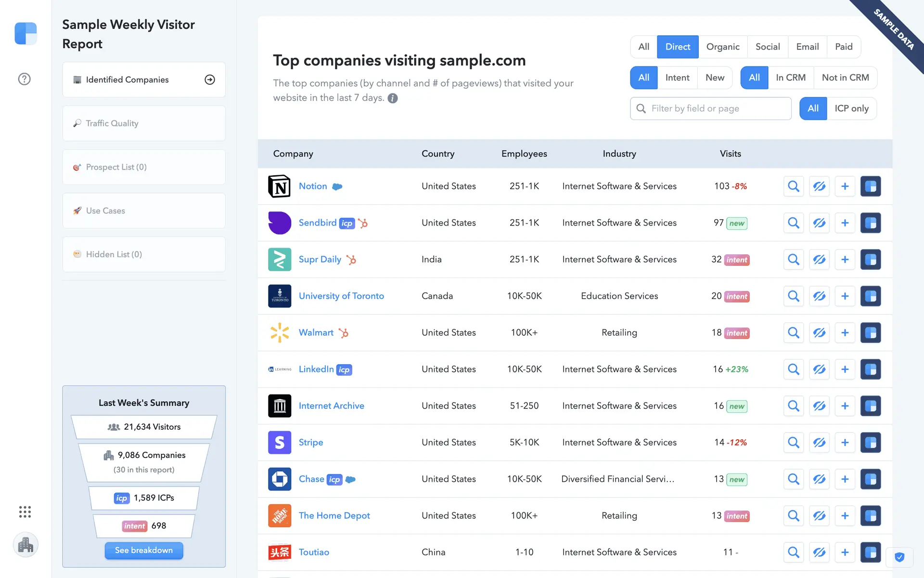This screenshot has width=924, height=578.
Task: Open the Use Cases panel
Action: pyautogui.click(x=143, y=211)
